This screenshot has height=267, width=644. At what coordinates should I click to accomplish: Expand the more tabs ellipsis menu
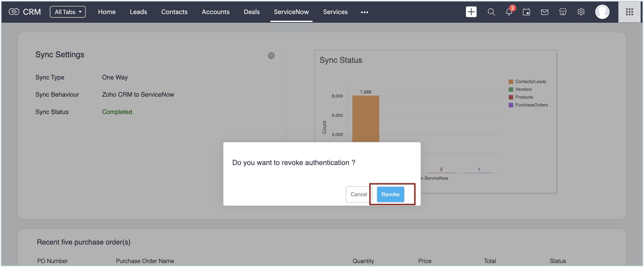[x=364, y=12]
